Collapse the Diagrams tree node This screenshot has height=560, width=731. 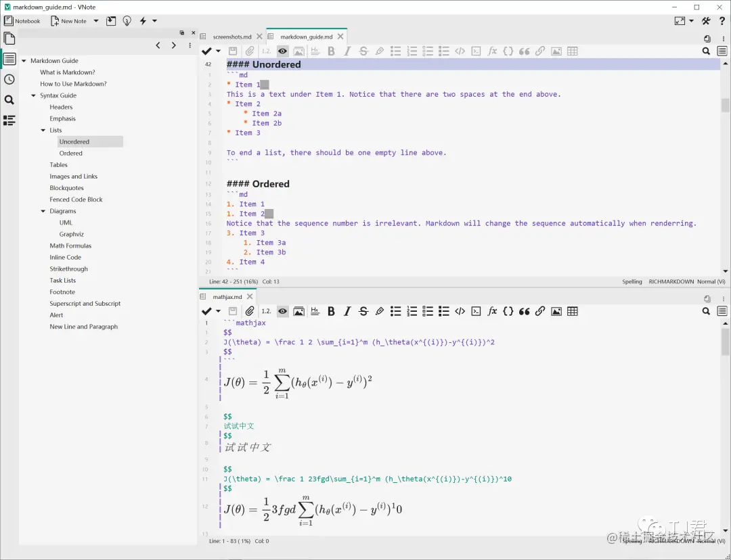tap(43, 211)
